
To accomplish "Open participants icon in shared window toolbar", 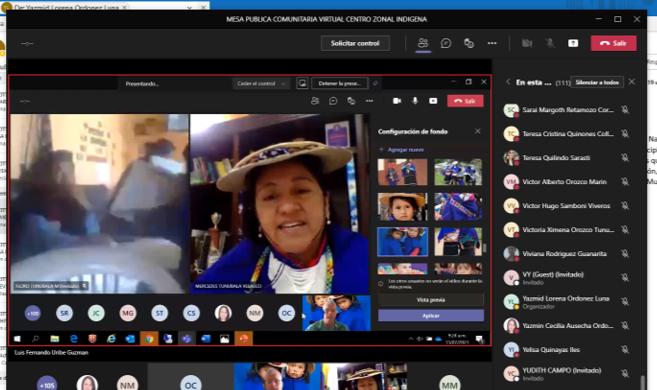I will (315, 101).
